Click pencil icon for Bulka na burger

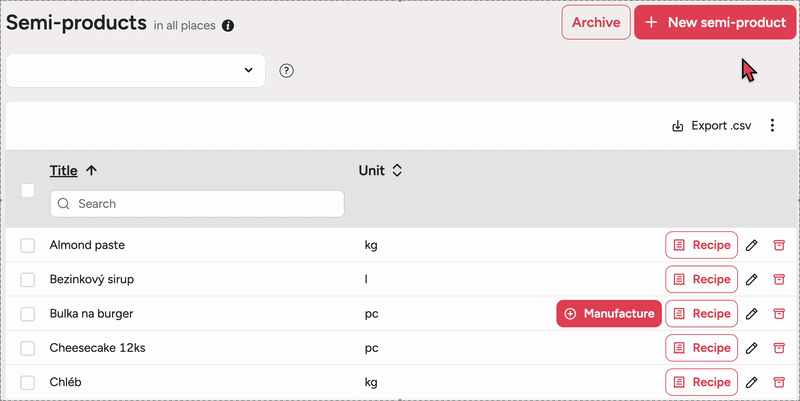(x=752, y=314)
